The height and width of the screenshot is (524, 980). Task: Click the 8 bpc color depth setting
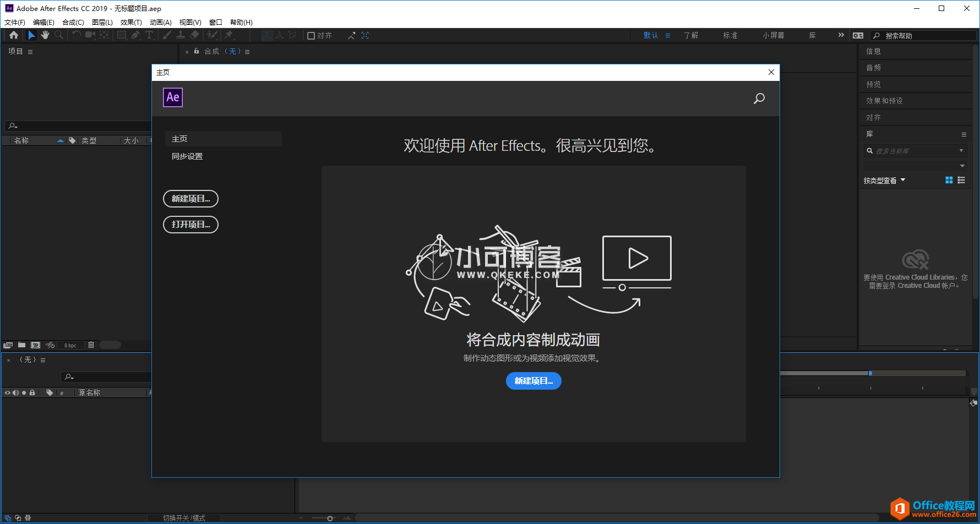(x=70, y=345)
